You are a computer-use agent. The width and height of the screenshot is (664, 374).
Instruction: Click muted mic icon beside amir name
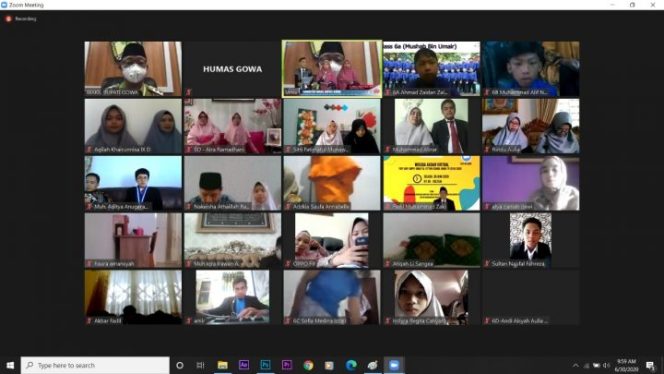(188, 321)
